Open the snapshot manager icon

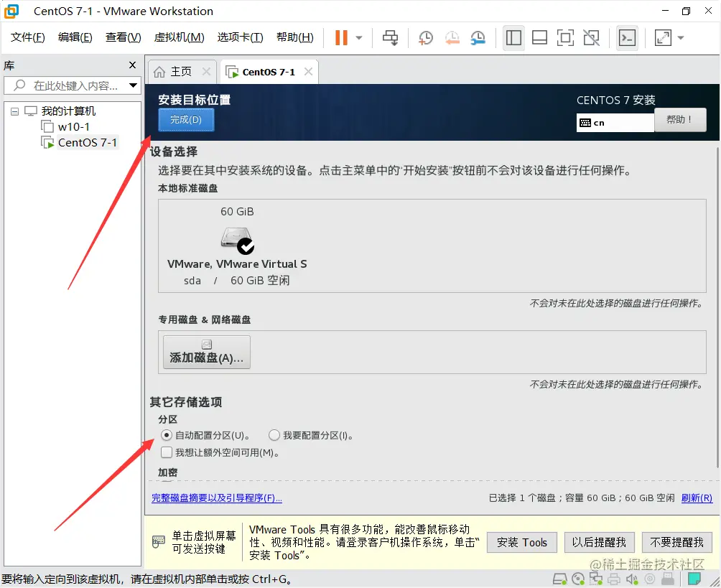pos(478,38)
